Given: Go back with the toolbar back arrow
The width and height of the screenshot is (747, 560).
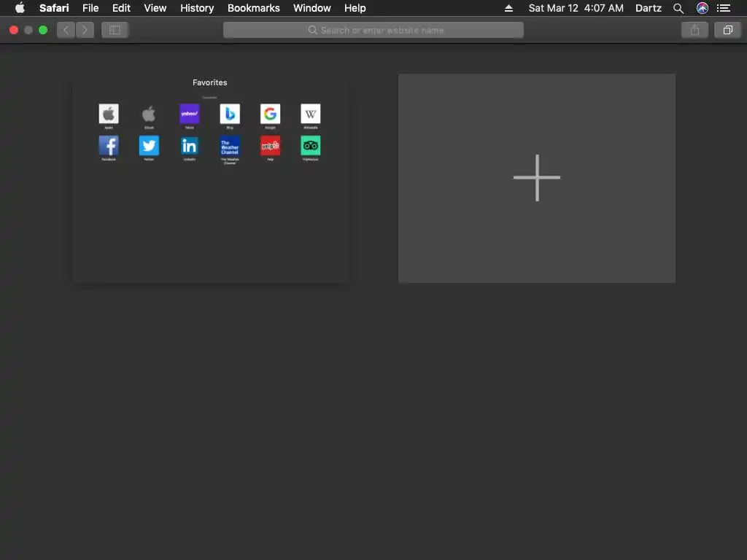Looking at the screenshot, I should [x=66, y=30].
